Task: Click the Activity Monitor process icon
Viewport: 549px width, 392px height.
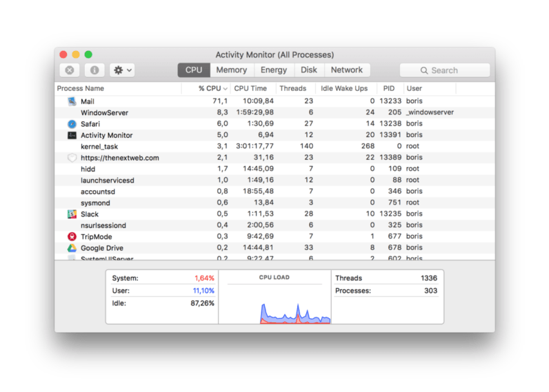Action: coord(72,135)
